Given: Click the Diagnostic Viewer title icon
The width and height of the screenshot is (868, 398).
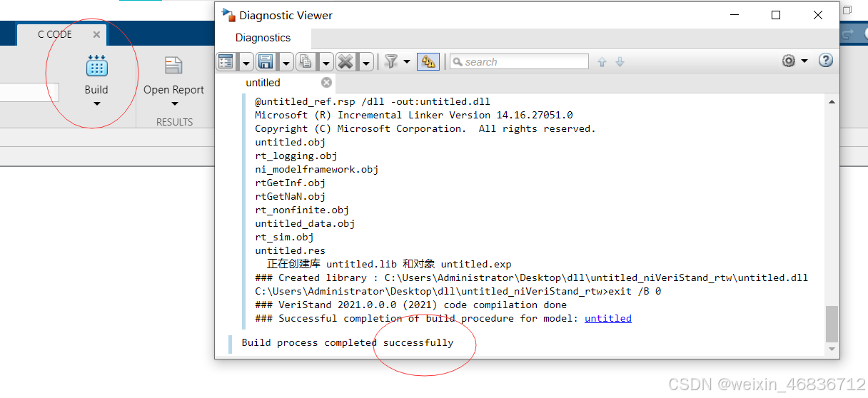Looking at the screenshot, I should tap(228, 15).
